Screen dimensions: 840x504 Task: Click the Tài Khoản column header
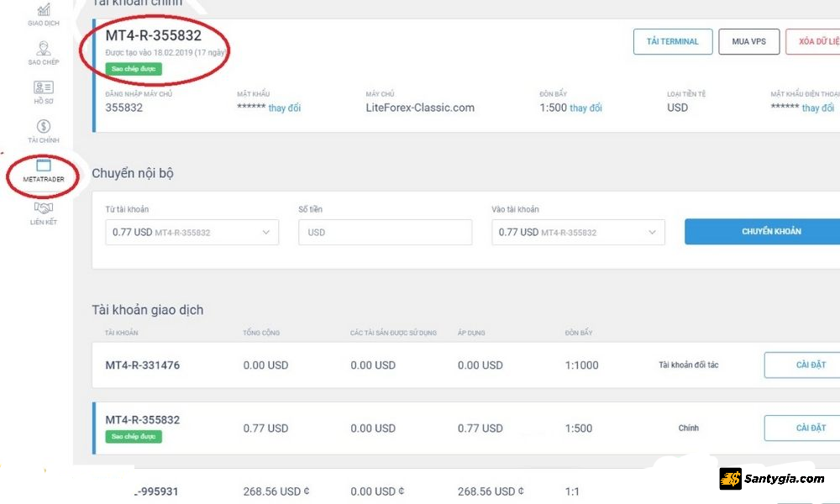point(121,333)
